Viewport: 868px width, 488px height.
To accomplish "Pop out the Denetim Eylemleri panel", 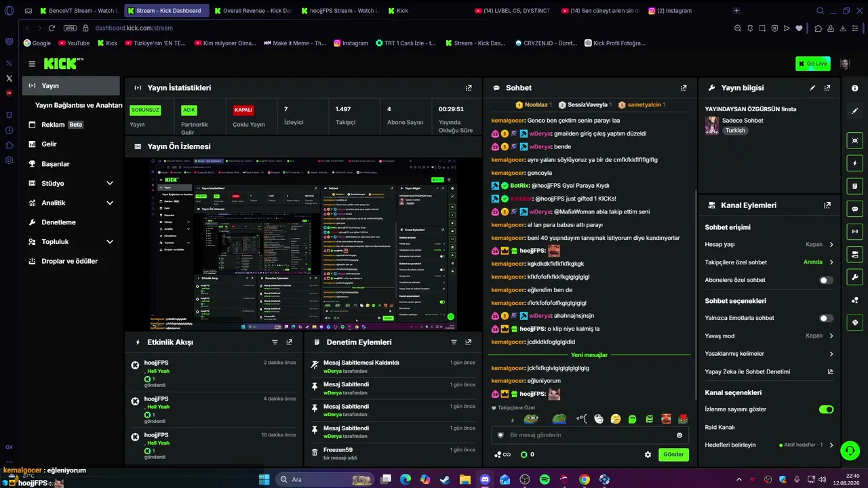I will [469, 342].
